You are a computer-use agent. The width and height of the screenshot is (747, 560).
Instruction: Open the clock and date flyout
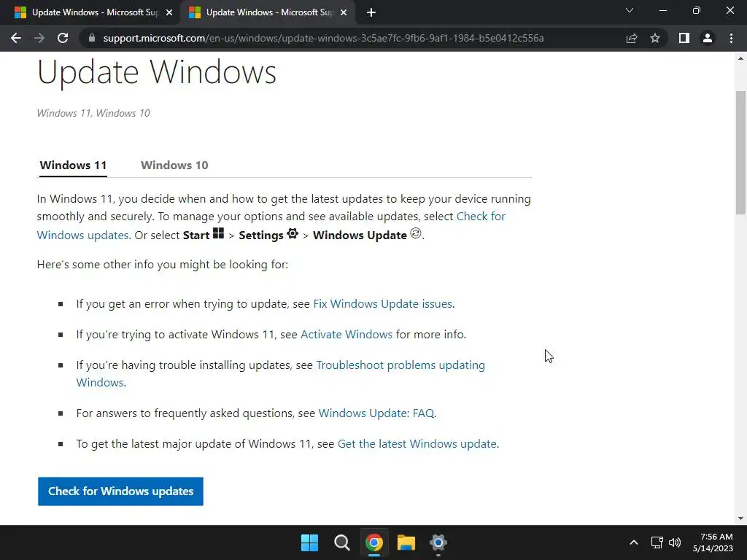coord(713,542)
